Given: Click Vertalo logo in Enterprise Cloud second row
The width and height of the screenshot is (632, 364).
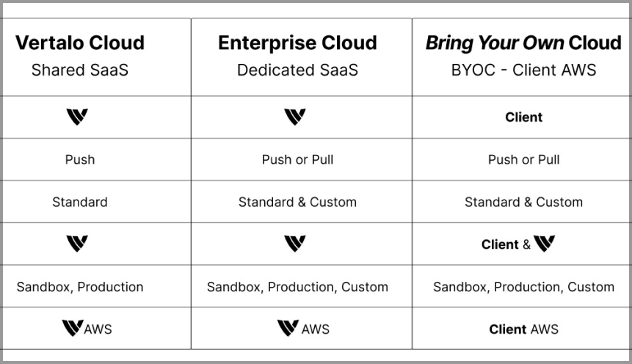Looking at the screenshot, I should [x=294, y=117].
